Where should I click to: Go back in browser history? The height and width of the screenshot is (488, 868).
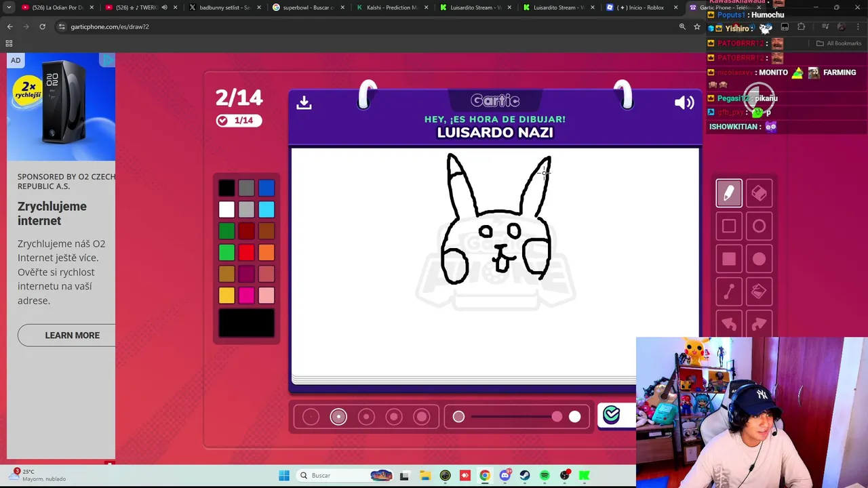click(9, 26)
